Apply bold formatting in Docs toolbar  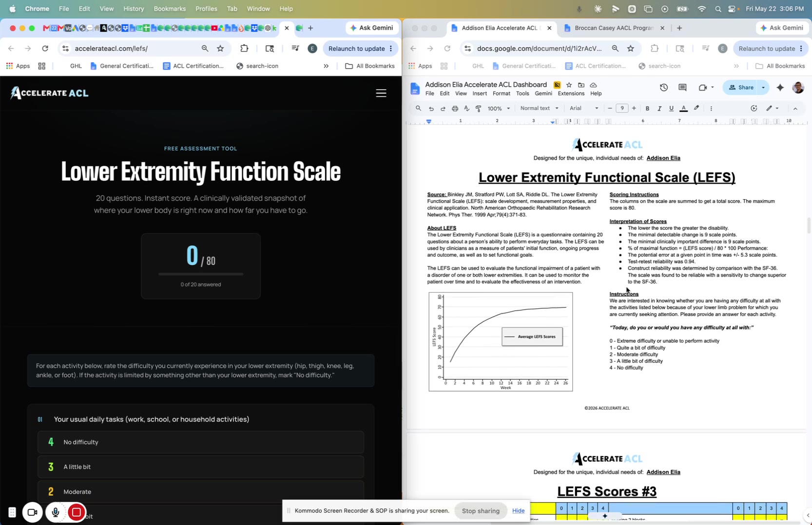tap(647, 109)
